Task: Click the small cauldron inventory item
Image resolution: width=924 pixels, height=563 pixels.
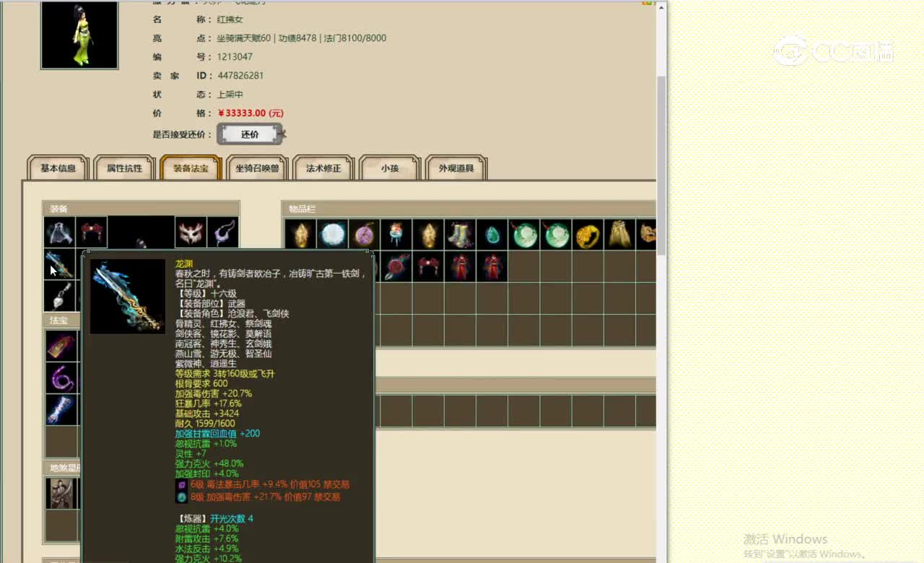Action: click(396, 235)
